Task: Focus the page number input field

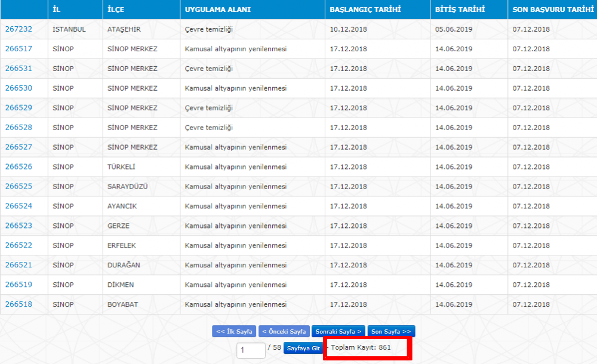Action: tap(251, 350)
